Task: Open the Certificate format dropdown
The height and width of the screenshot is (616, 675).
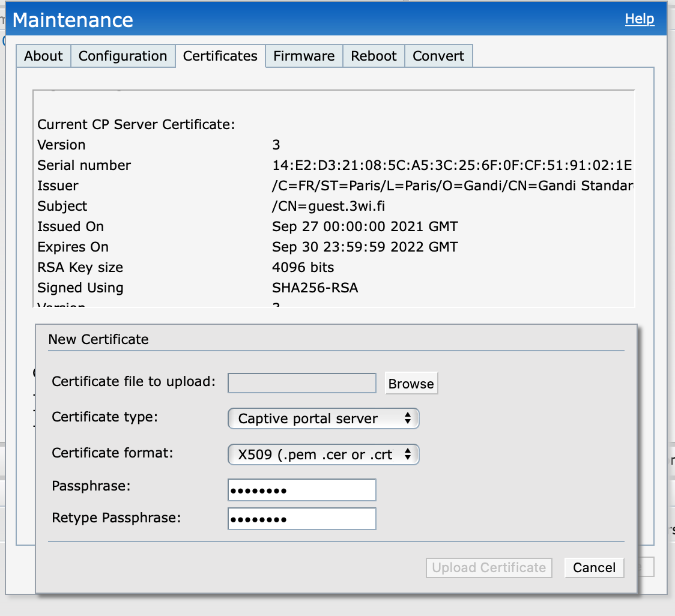Action: click(x=323, y=454)
